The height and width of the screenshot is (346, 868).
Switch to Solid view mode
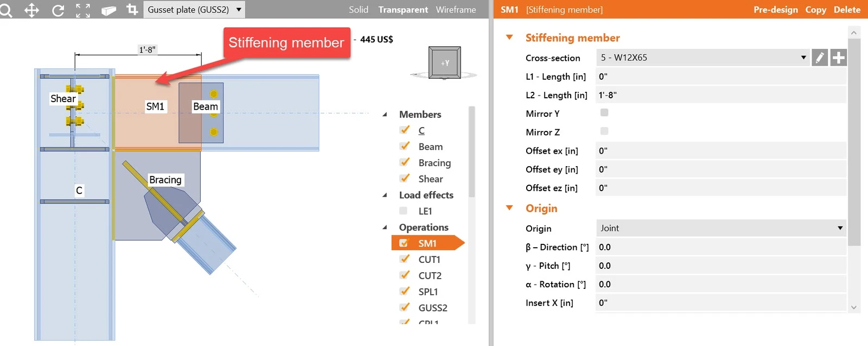359,10
